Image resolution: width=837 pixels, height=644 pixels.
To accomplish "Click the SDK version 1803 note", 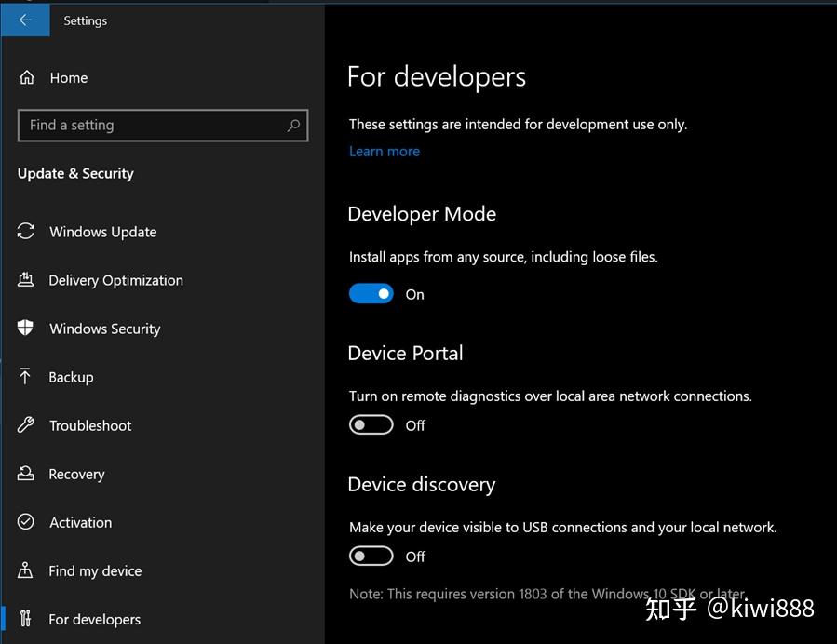I will click(x=547, y=594).
